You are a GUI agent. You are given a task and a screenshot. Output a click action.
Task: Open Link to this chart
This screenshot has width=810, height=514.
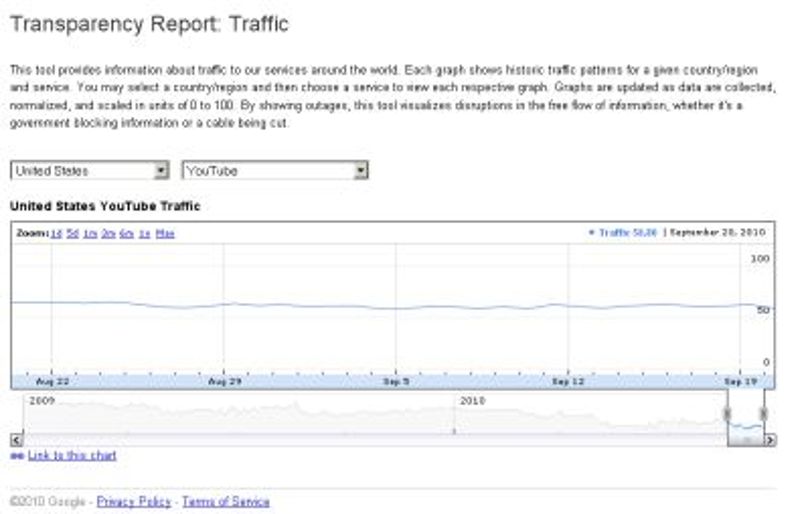[x=72, y=456]
